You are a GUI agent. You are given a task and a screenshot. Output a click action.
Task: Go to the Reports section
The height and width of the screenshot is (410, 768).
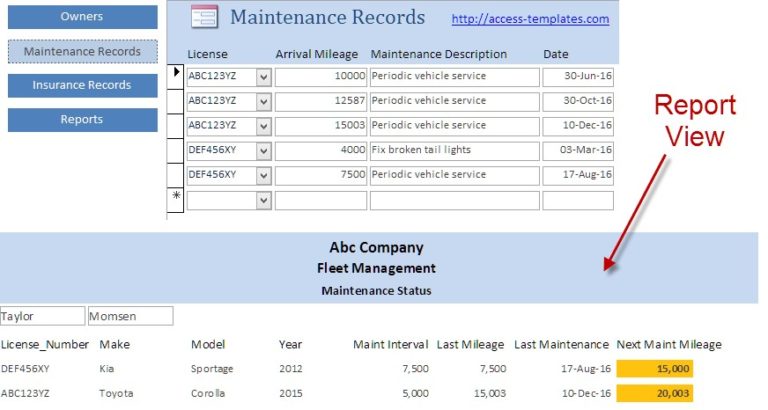[82, 119]
